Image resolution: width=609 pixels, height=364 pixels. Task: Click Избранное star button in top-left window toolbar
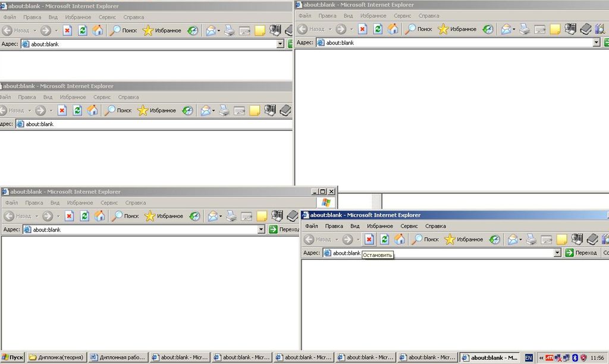(x=162, y=30)
